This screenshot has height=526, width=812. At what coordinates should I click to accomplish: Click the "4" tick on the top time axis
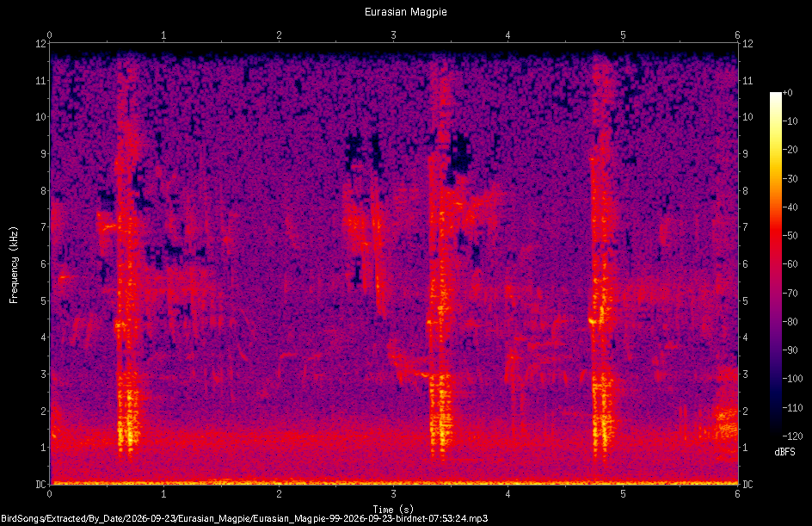click(x=508, y=35)
